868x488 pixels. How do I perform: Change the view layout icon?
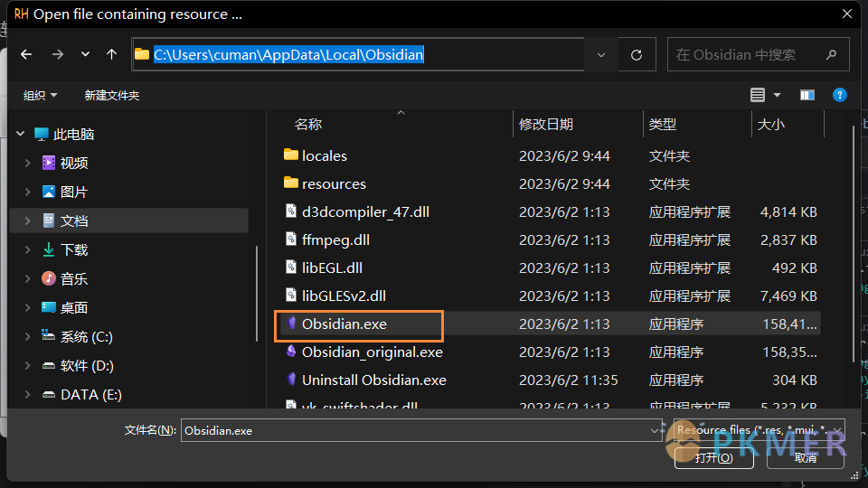click(758, 95)
